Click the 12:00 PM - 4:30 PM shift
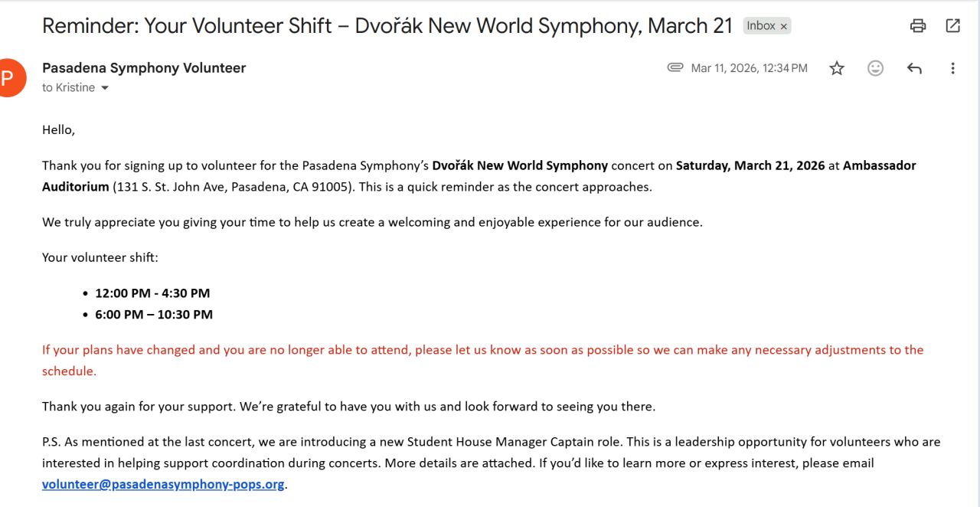Viewport: 980px width, 507px height. (x=152, y=293)
